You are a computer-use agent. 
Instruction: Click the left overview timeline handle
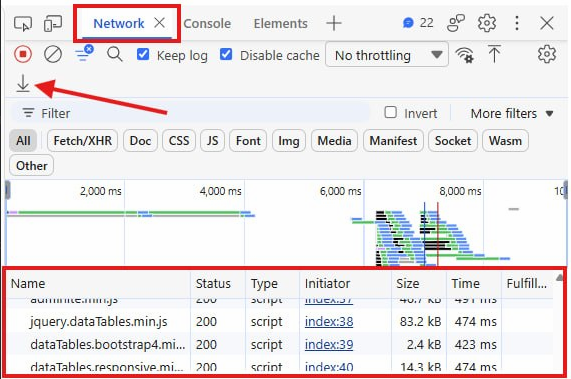coord(7,190)
